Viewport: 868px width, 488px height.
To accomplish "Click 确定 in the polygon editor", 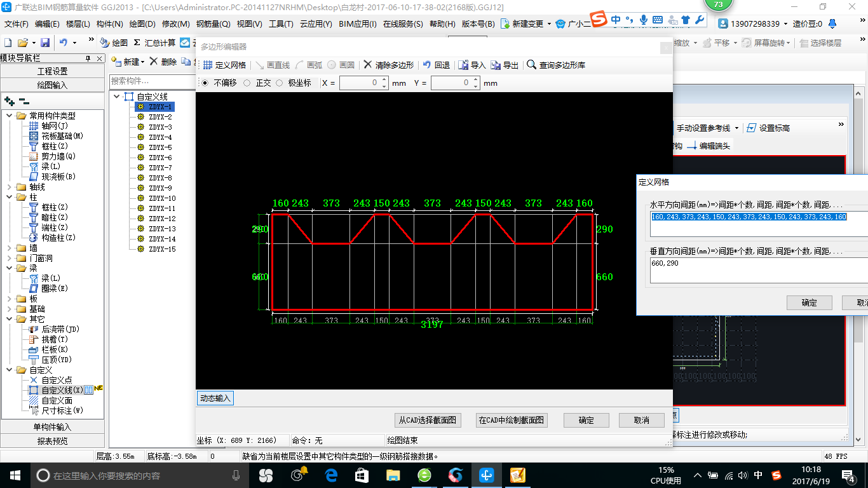I will click(x=587, y=420).
